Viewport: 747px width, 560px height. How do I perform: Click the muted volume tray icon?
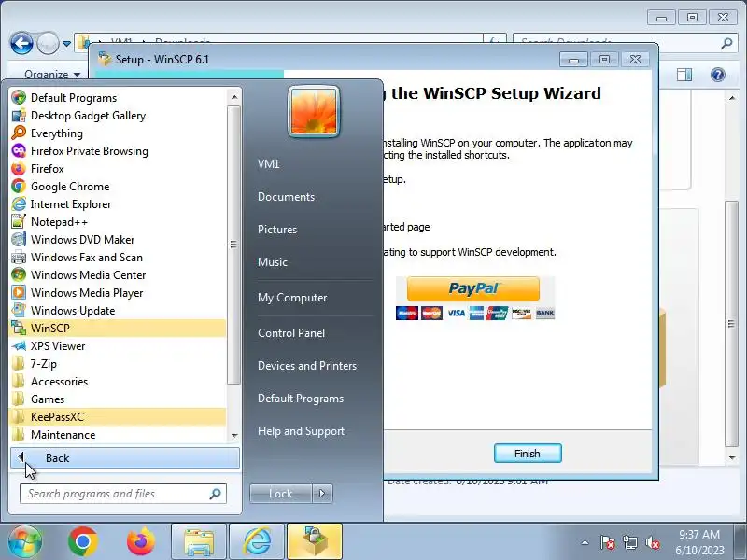click(x=652, y=542)
